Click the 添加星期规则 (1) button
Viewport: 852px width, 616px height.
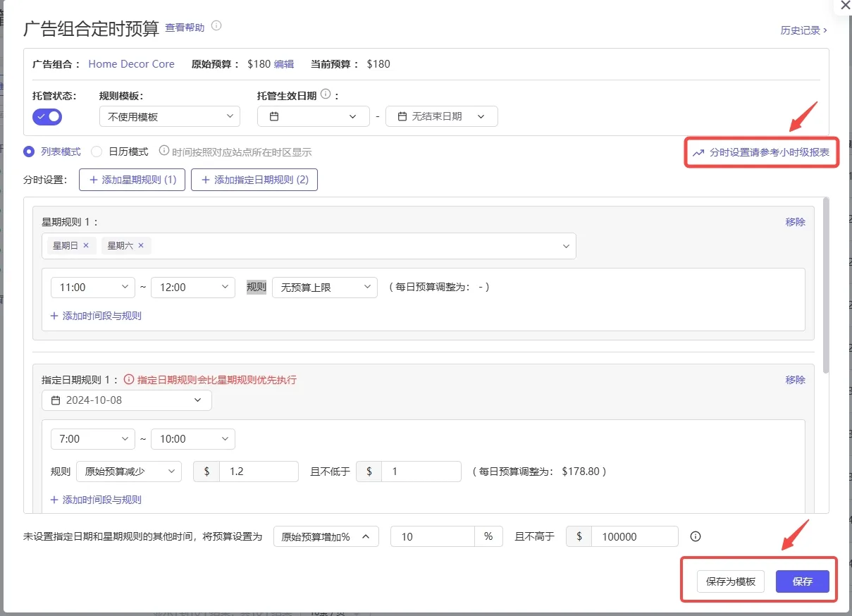point(132,180)
